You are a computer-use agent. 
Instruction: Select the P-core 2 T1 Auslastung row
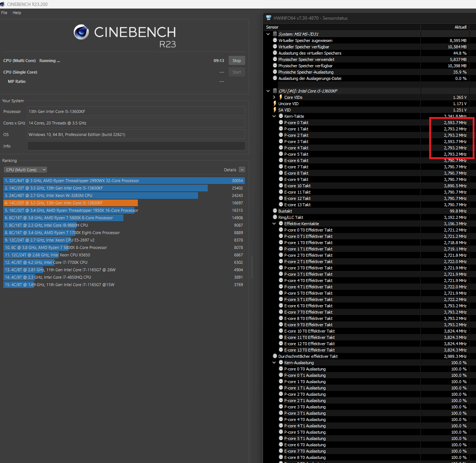tap(370, 401)
